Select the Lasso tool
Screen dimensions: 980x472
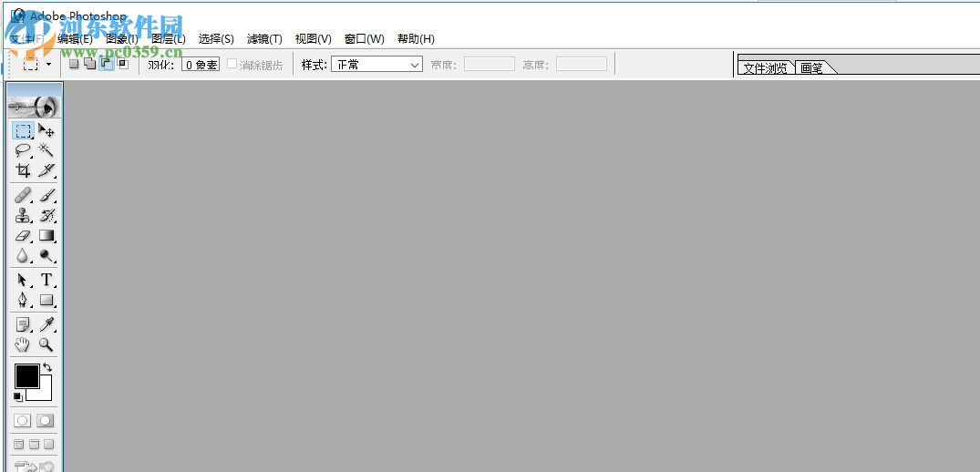click(23, 149)
